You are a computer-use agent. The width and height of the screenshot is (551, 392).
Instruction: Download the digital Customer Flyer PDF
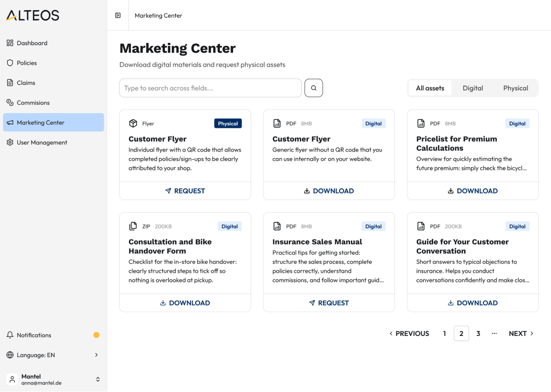329,191
